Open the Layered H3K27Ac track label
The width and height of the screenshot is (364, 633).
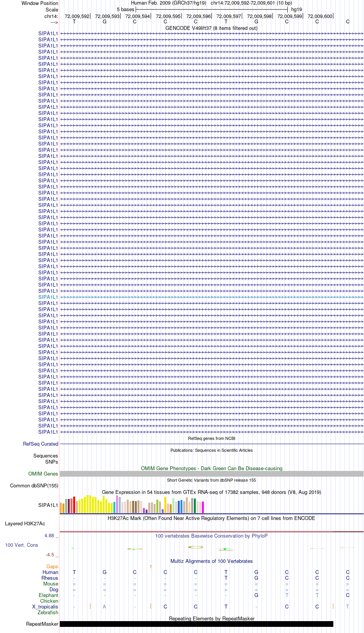25,523
